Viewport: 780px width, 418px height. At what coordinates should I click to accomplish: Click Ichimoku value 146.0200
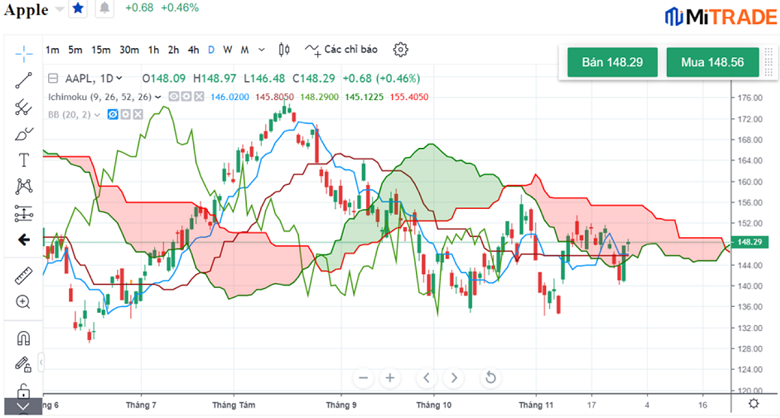(x=229, y=97)
